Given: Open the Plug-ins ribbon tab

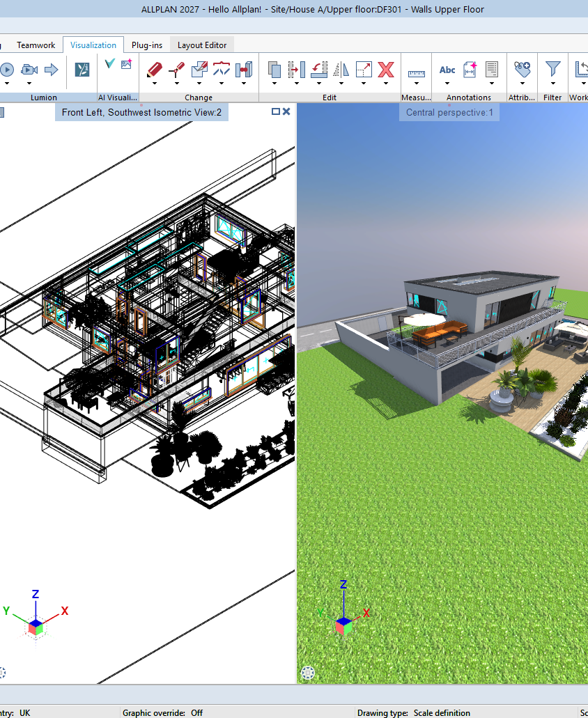Looking at the screenshot, I should coord(147,45).
